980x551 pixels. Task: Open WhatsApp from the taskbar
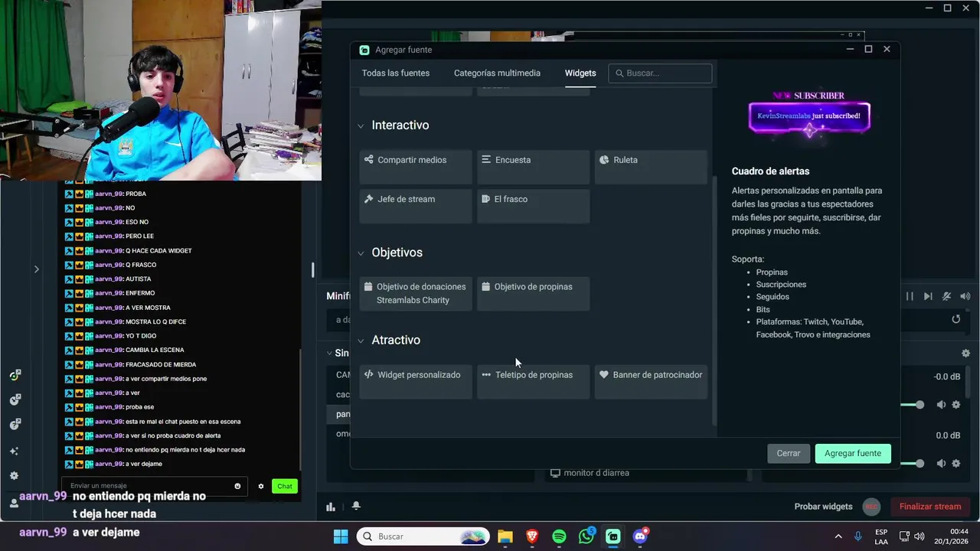tap(586, 536)
